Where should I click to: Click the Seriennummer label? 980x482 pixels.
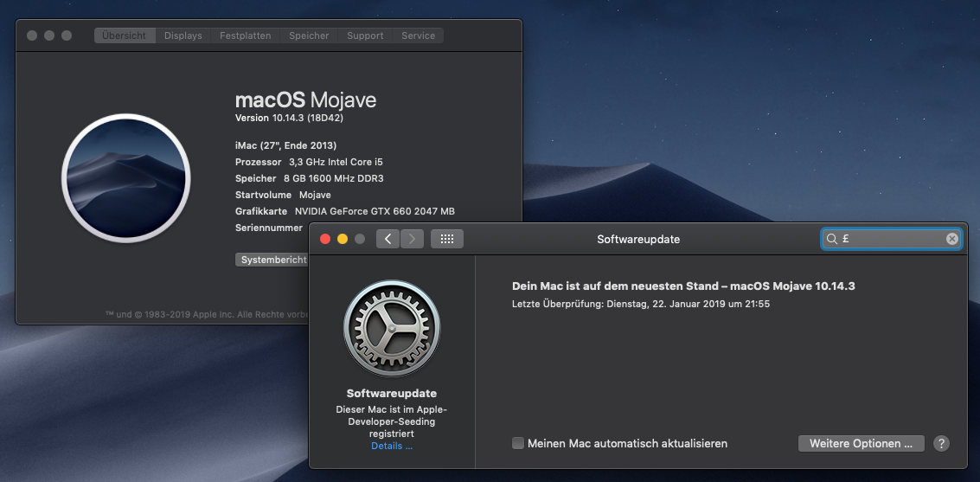(x=269, y=228)
